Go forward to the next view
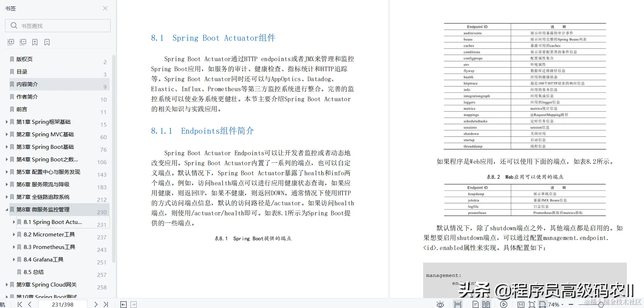This screenshot has width=644, height=308. [134, 304]
